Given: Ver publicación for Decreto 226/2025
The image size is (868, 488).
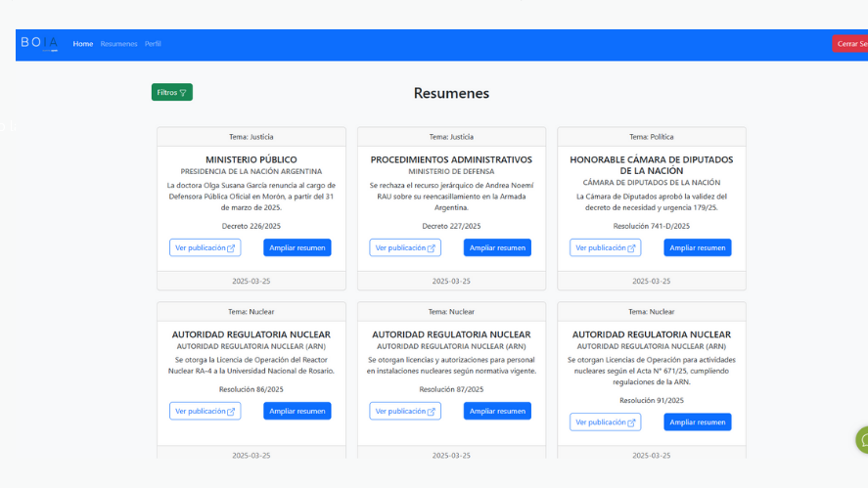Looking at the screenshot, I should (x=205, y=247).
